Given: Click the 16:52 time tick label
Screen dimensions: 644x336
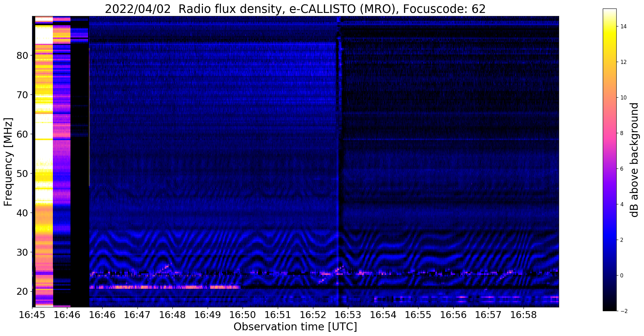Looking at the screenshot, I should [313, 315].
